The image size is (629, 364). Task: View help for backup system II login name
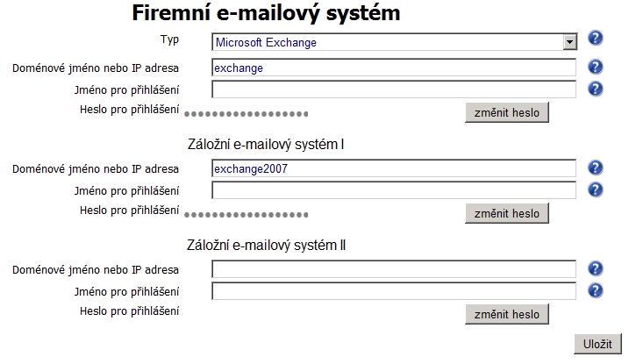coord(596,290)
